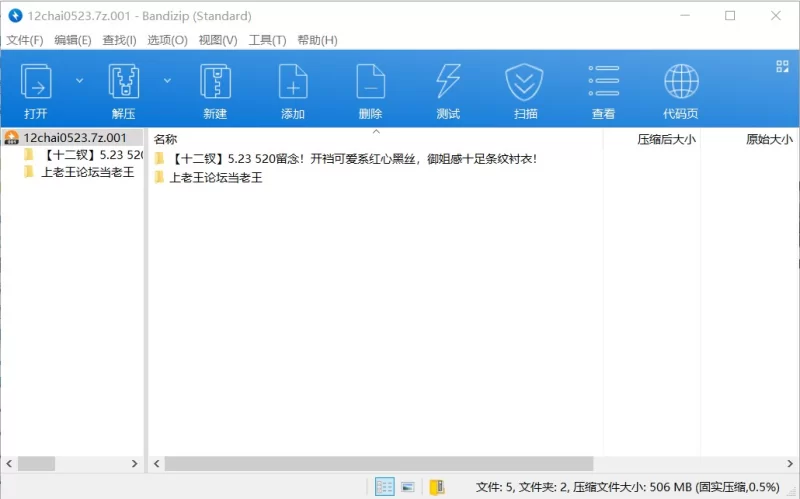The height and width of the screenshot is (499, 800).
Task: Click the left tree horizontal scrollbar thumb
Action: click(36, 464)
